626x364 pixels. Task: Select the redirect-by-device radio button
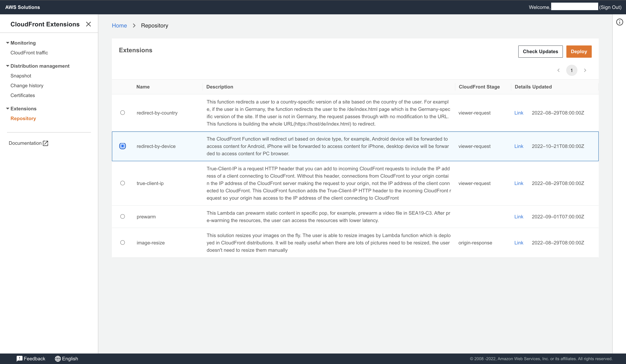tap(123, 146)
